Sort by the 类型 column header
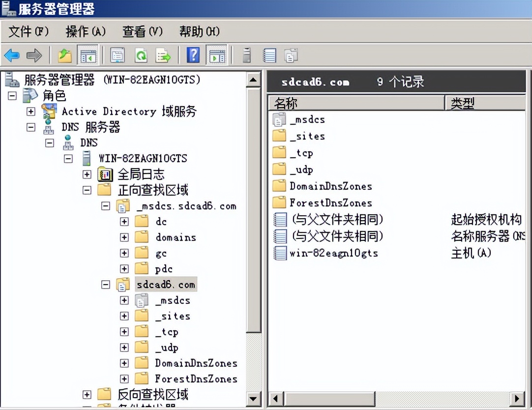Image resolution: width=532 pixels, height=410 pixels. (485, 103)
